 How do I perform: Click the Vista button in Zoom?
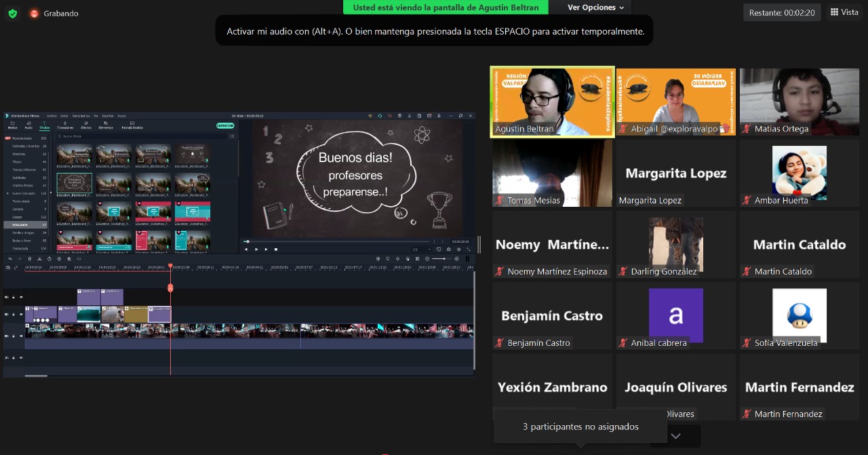tap(844, 12)
